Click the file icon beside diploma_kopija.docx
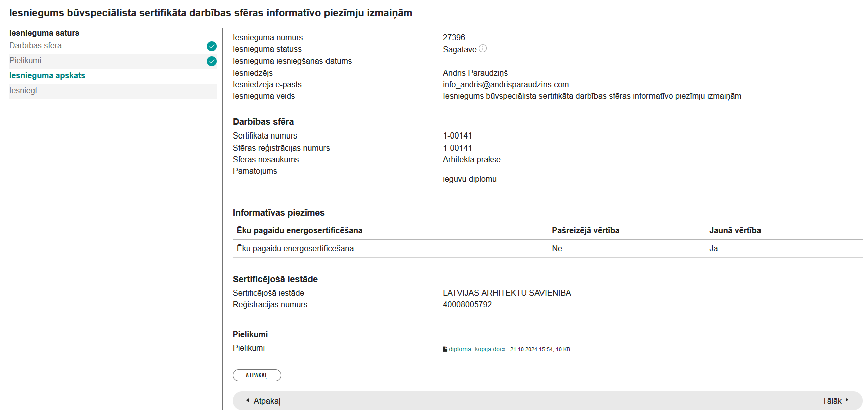The image size is (868, 413). (445, 349)
